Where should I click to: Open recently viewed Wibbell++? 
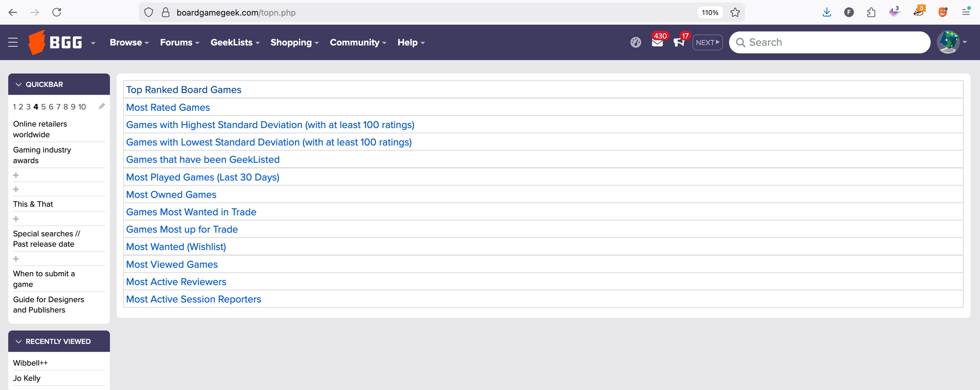[30, 363]
